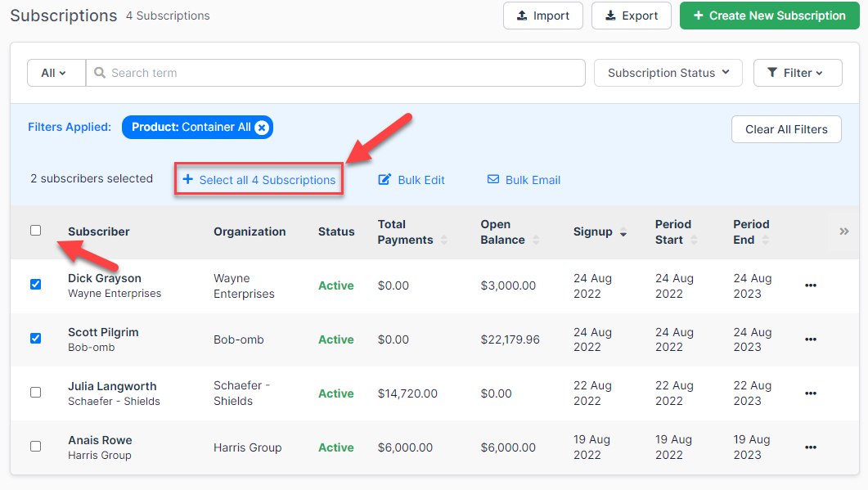
Task: Click Clear All Filters button
Action: pyautogui.click(x=785, y=129)
